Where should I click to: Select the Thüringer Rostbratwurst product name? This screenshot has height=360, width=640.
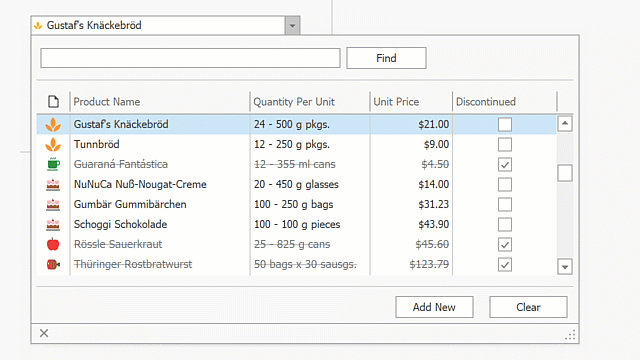[133, 264]
